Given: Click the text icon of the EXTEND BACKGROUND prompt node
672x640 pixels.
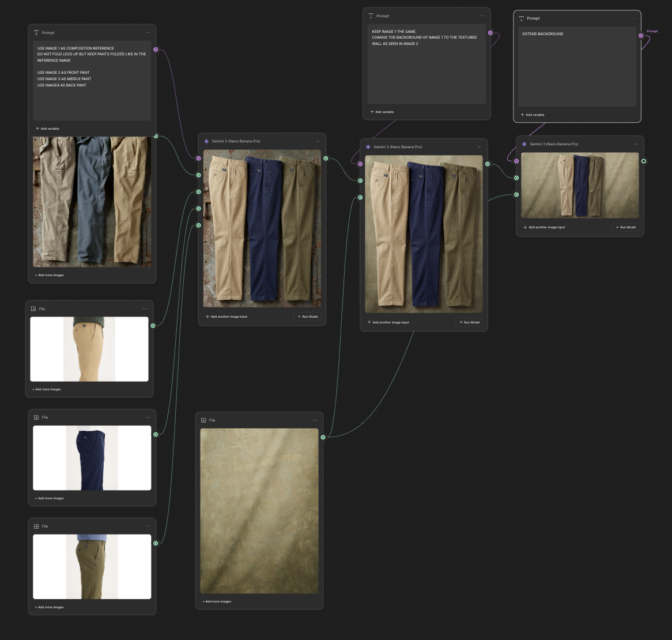Looking at the screenshot, I should pos(522,18).
